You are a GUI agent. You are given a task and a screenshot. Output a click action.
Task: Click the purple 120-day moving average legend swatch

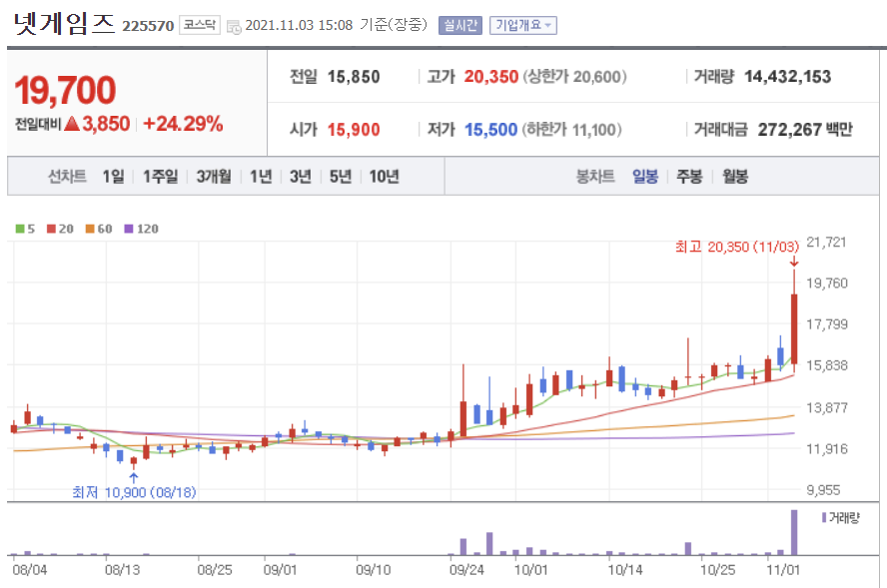(x=129, y=229)
